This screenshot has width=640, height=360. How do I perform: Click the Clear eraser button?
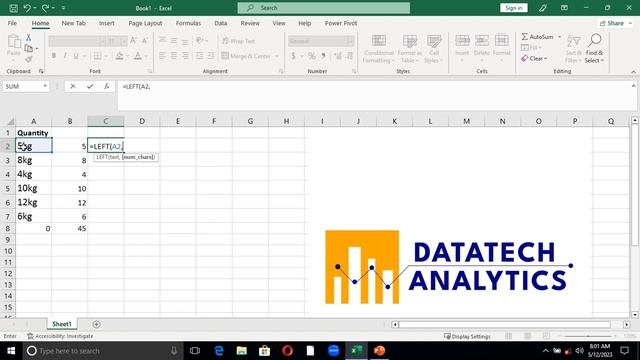tap(533, 58)
